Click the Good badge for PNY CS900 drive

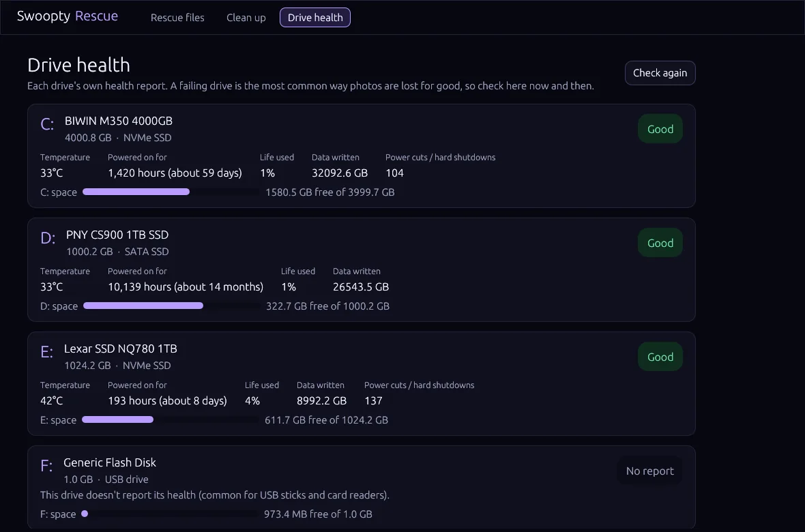click(x=660, y=243)
